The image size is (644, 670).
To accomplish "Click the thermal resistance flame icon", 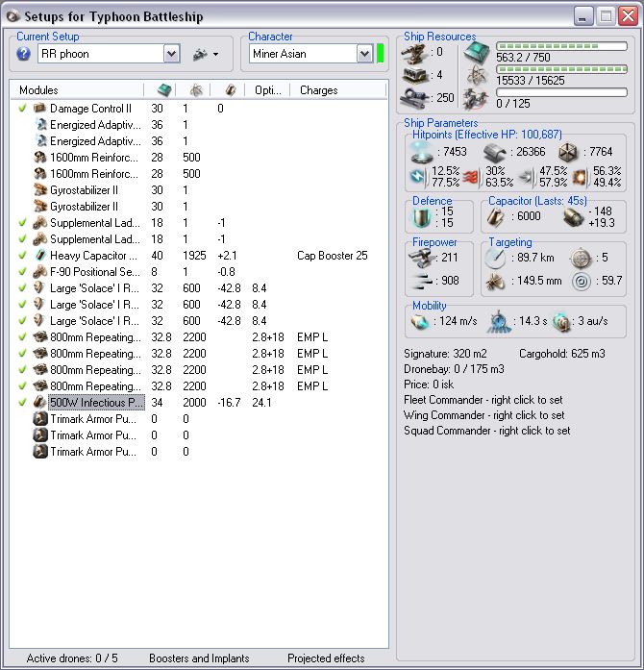I will tap(470, 177).
